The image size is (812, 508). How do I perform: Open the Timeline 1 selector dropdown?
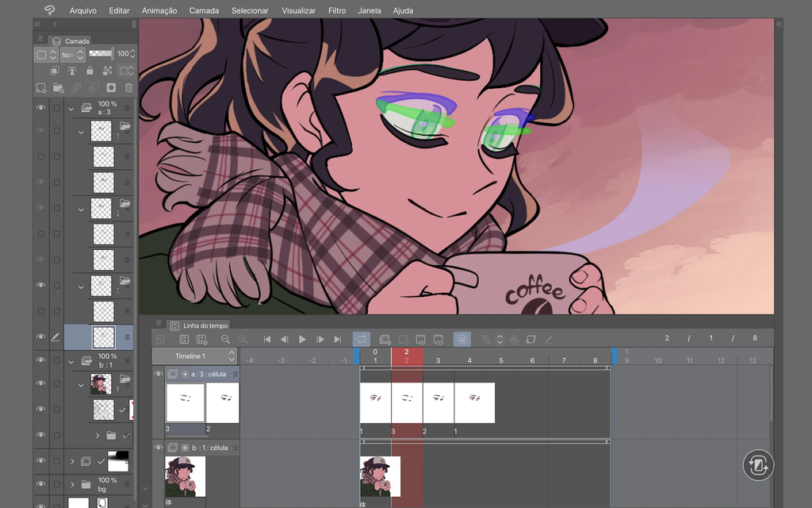pyautogui.click(x=194, y=356)
